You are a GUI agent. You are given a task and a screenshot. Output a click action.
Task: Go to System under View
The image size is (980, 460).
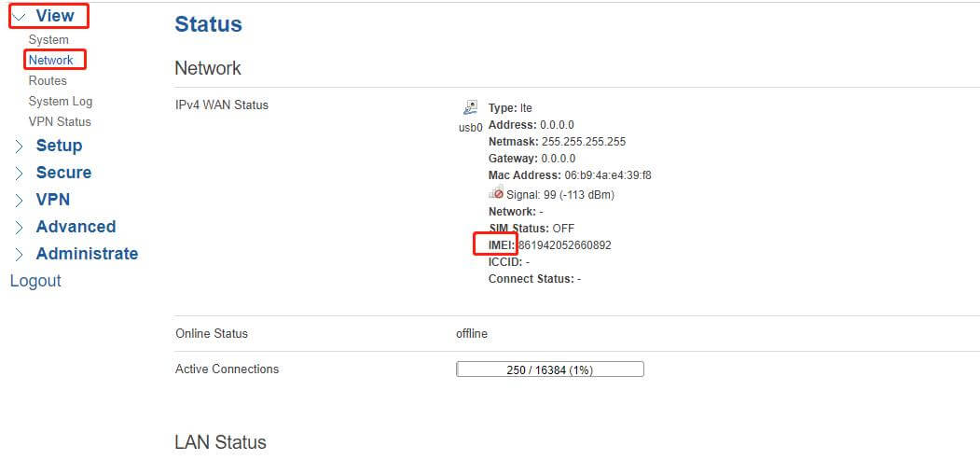[48, 39]
